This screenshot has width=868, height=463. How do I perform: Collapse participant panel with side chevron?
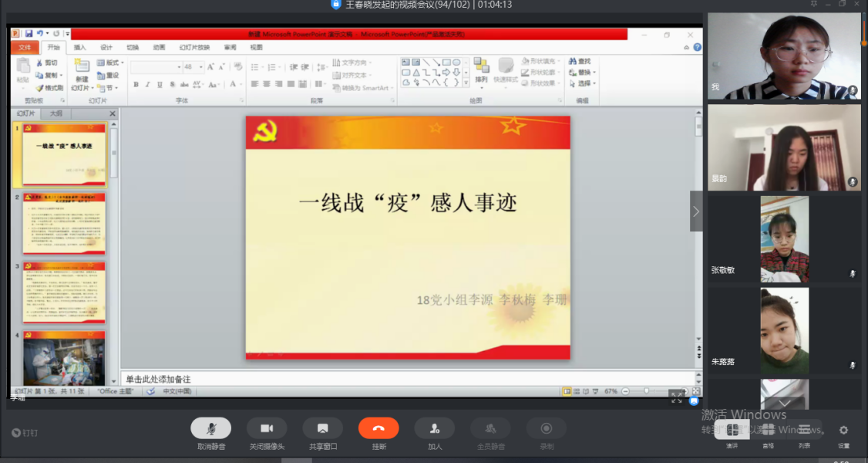(696, 211)
